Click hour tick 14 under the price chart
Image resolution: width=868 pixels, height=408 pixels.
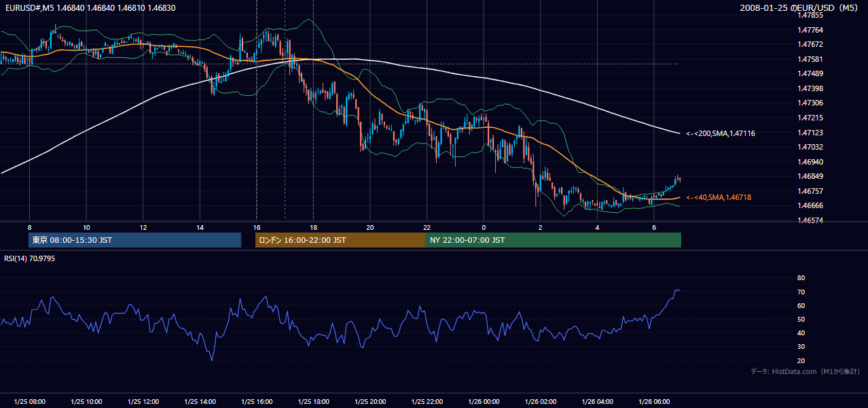pos(200,227)
